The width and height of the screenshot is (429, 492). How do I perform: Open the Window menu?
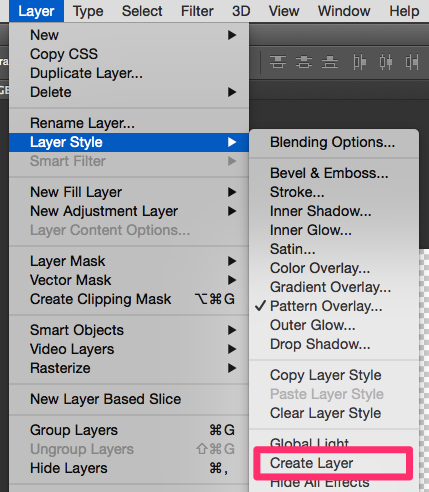(344, 11)
